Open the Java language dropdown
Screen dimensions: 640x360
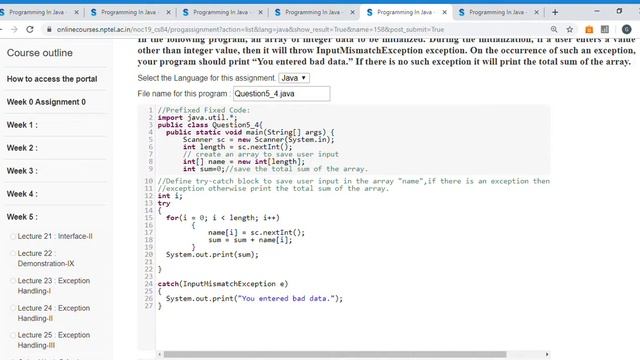coord(294,78)
